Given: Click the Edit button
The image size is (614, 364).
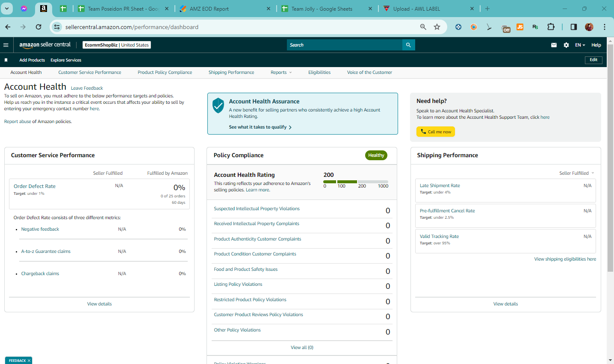Looking at the screenshot, I should point(593,60).
